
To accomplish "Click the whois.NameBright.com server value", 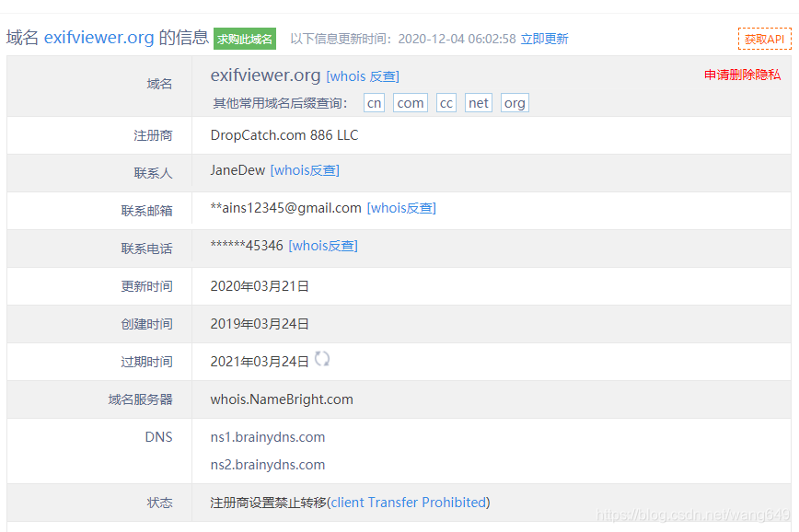I will (x=282, y=399).
